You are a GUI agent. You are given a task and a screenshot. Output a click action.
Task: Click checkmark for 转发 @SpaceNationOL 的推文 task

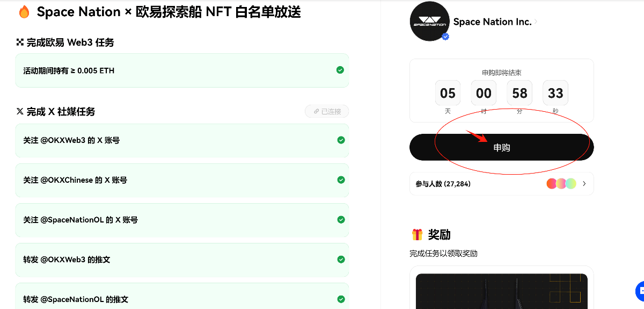tap(341, 299)
